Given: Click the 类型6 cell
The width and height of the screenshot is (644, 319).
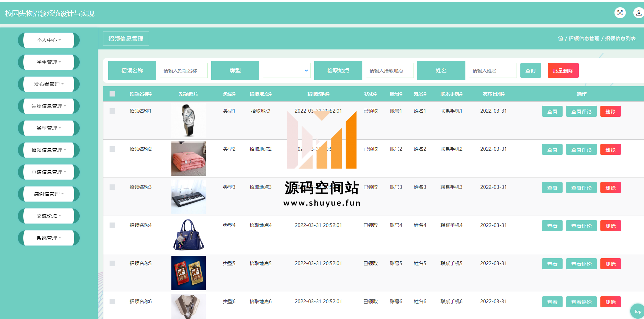Looking at the screenshot, I should click(x=229, y=301).
